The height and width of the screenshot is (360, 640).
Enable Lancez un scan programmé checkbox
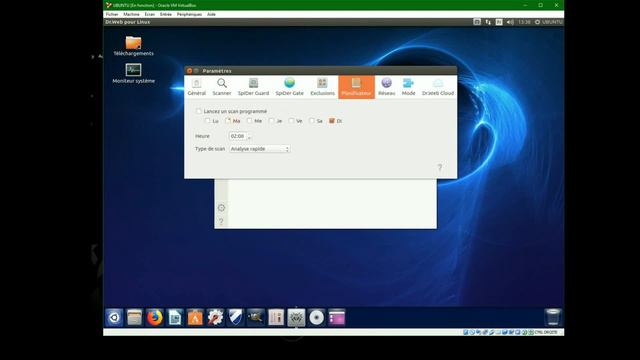point(199,111)
